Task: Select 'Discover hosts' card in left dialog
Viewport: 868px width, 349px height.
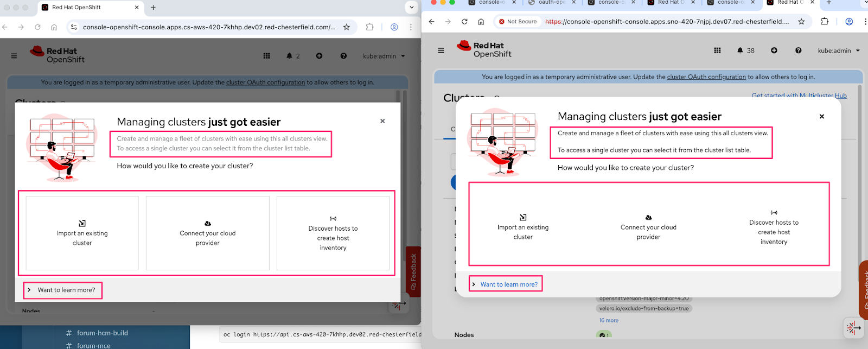Action: (333, 233)
